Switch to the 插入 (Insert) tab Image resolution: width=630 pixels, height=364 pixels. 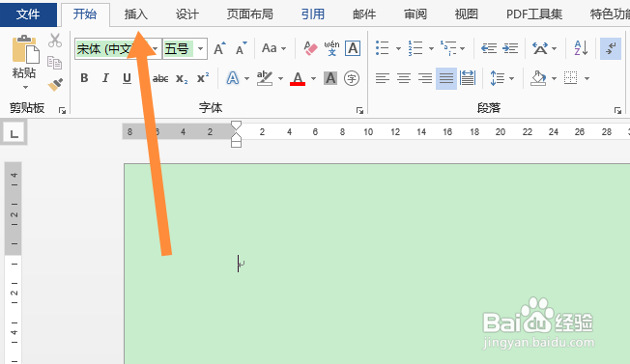(136, 14)
